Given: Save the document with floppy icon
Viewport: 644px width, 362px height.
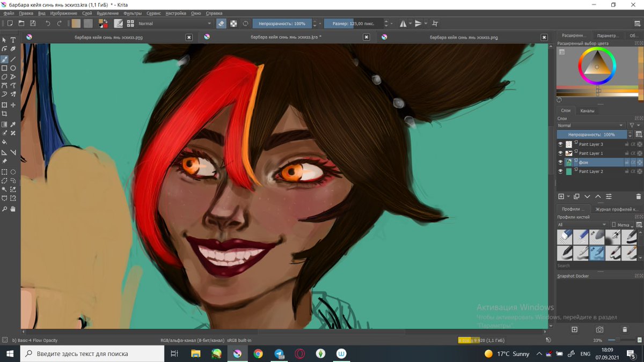Looking at the screenshot, I should coord(33,24).
